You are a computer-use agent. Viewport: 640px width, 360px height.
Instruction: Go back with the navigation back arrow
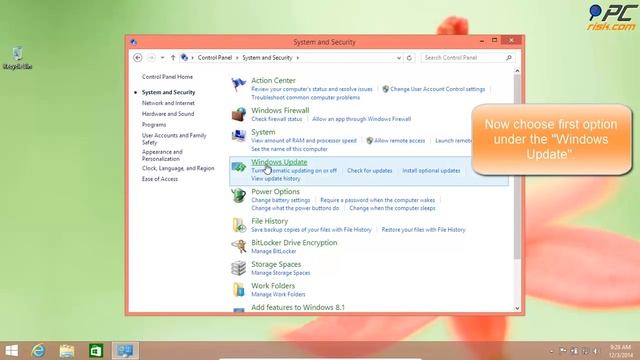click(x=138, y=58)
